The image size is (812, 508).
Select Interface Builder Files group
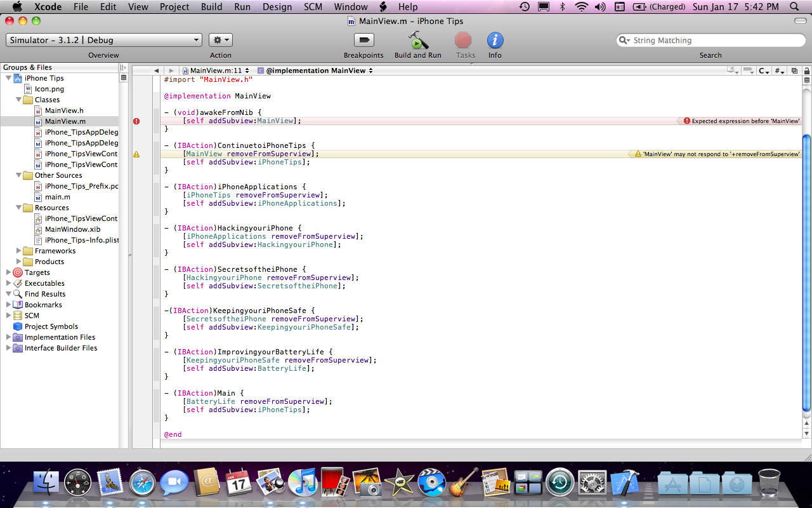60,348
